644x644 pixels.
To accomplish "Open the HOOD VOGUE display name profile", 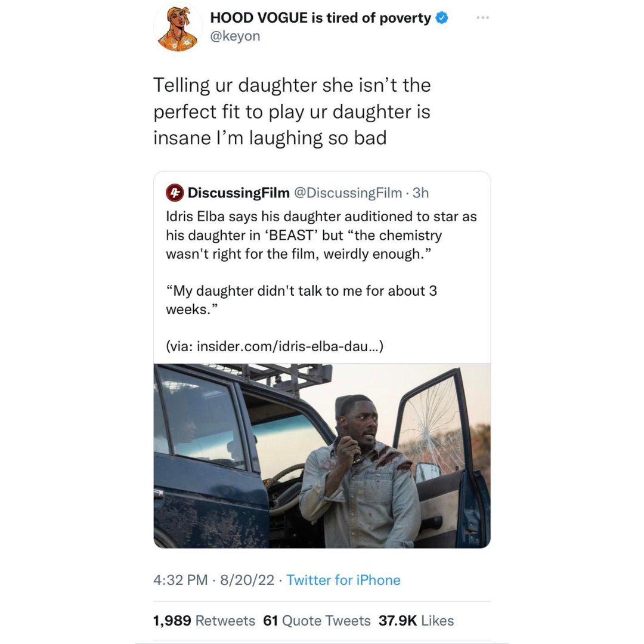I will (x=320, y=18).
